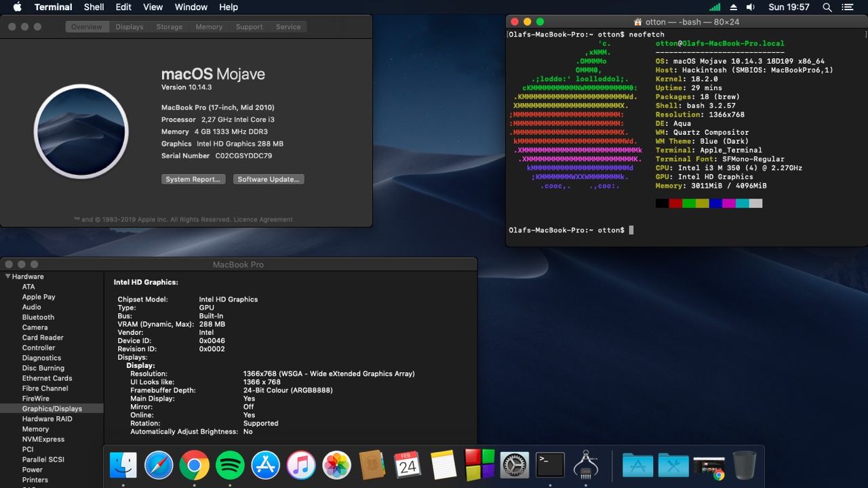Open the Licence Agreement link
This screenshot has width=868, height=488.
(x=263, y=220)
